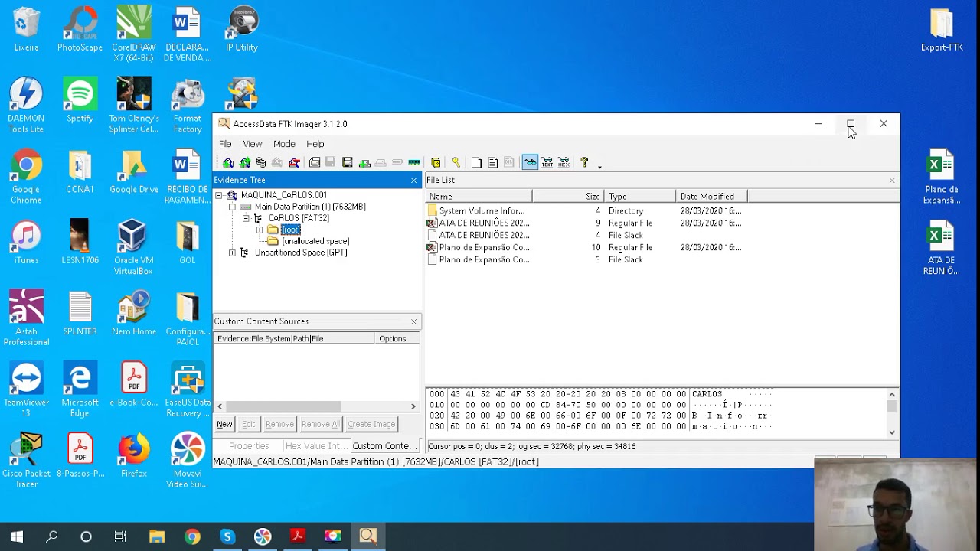980x551 pixels.
Task: Click the Detect EFS Encryption key icon
Action: pos(456,162)
